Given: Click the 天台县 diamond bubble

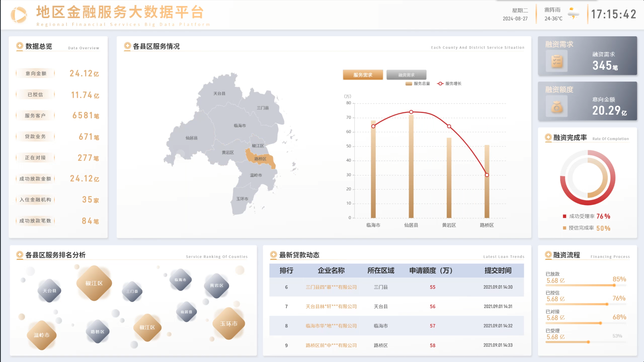Looking at the screenshot, I should [49, 291].
